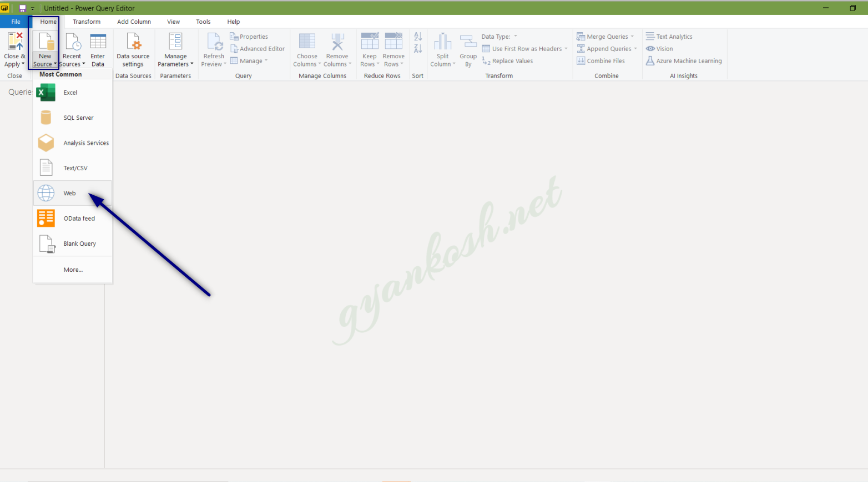The height and width of the screenshot is (482, 868).
Task: Click the Remove Rows icon
Action: 393,42
